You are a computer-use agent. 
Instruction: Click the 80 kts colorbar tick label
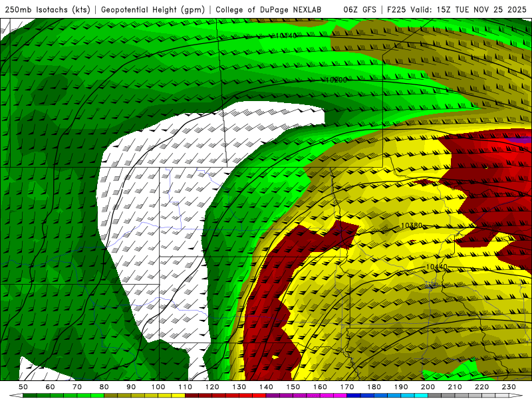(104, 387)
